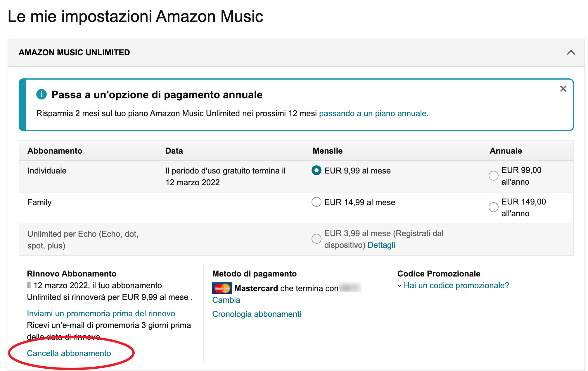Image resolution: width=588 pixels, height=371 pixels.
Task: Open Dettagli link for Echo plan
Action: 381,245
